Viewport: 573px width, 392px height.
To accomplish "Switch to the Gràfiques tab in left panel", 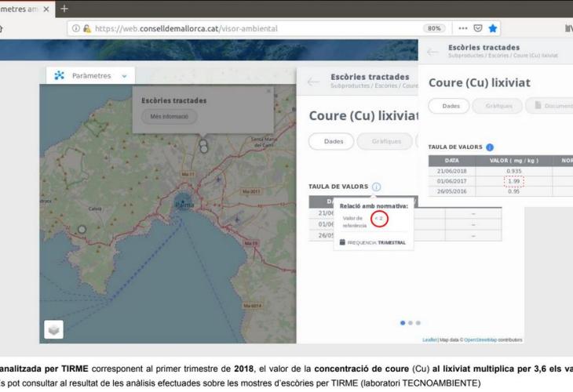I will click(384, 142).
